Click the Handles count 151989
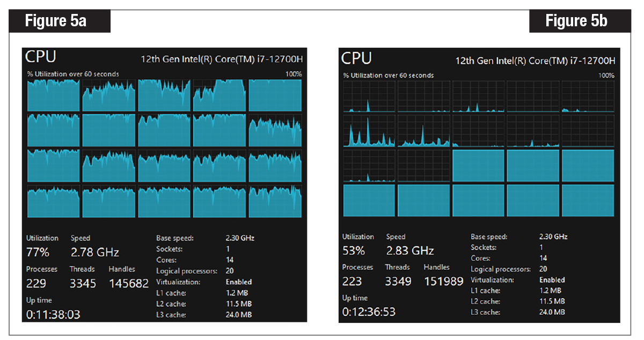The height and width of the screenshot is (340, 644). 444,281
